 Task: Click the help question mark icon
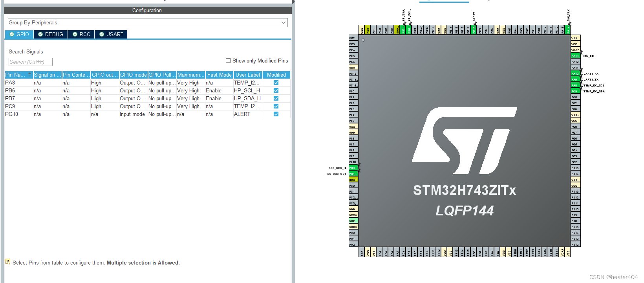[x=7, y=262]
